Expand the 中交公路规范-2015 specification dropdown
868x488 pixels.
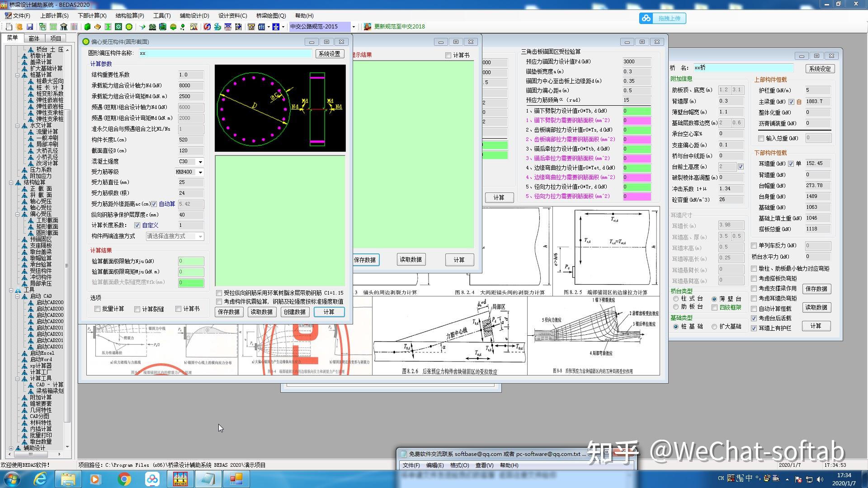[x=354, y=27]
